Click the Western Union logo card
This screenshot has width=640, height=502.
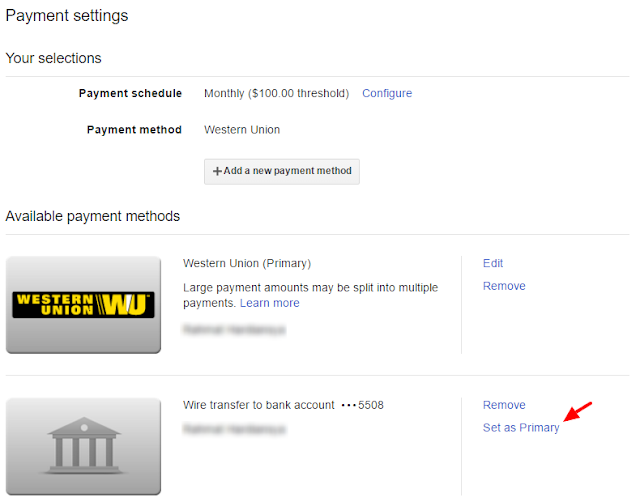point(83,305)
